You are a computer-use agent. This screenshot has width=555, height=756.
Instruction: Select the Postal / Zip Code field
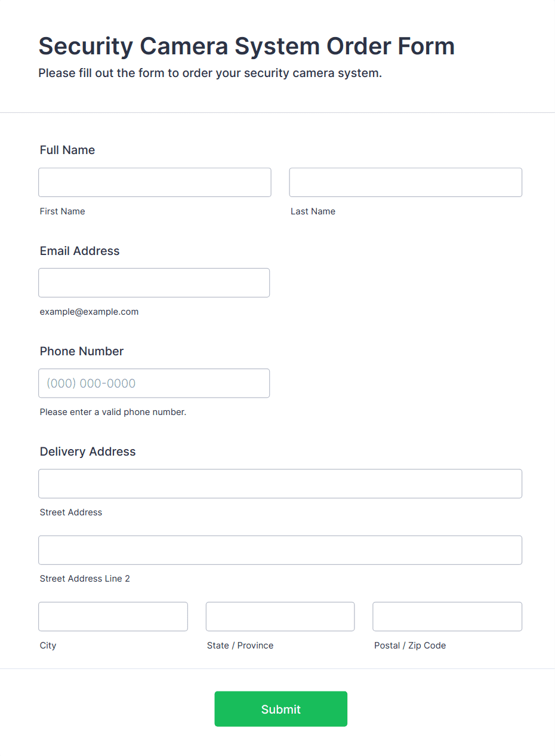[x=447, y=616]
